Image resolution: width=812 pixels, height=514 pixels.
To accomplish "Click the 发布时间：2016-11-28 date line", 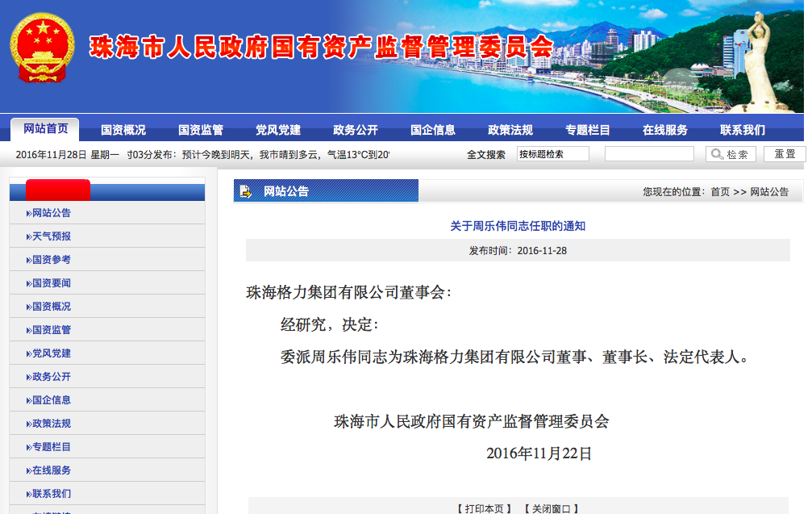I will 518,250.
